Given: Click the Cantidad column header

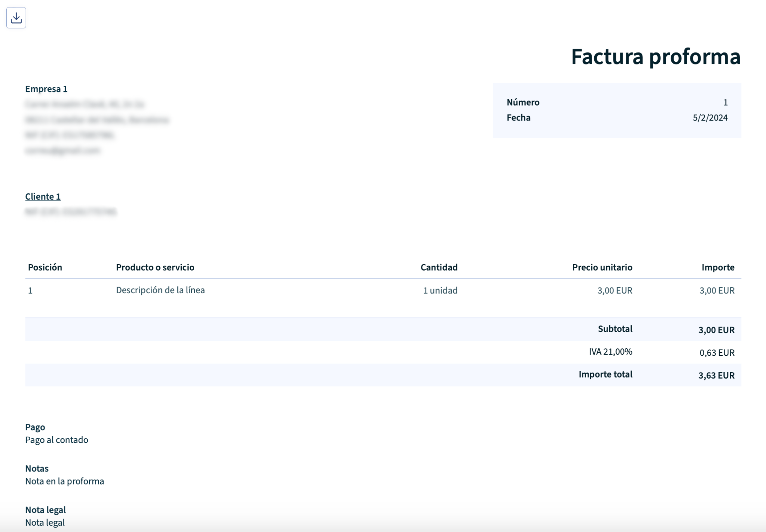Looking at the screenshot, I should coord(439,267).
